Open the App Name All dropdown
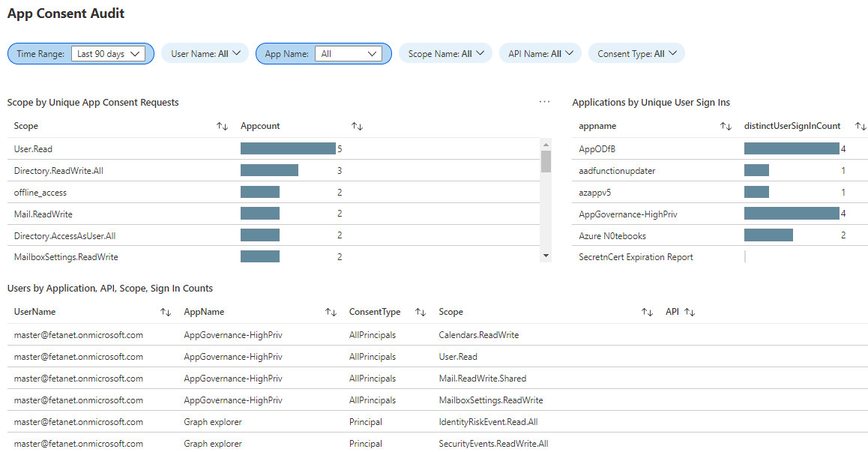This screenshot has width=868, height=452. coord(349,54)
